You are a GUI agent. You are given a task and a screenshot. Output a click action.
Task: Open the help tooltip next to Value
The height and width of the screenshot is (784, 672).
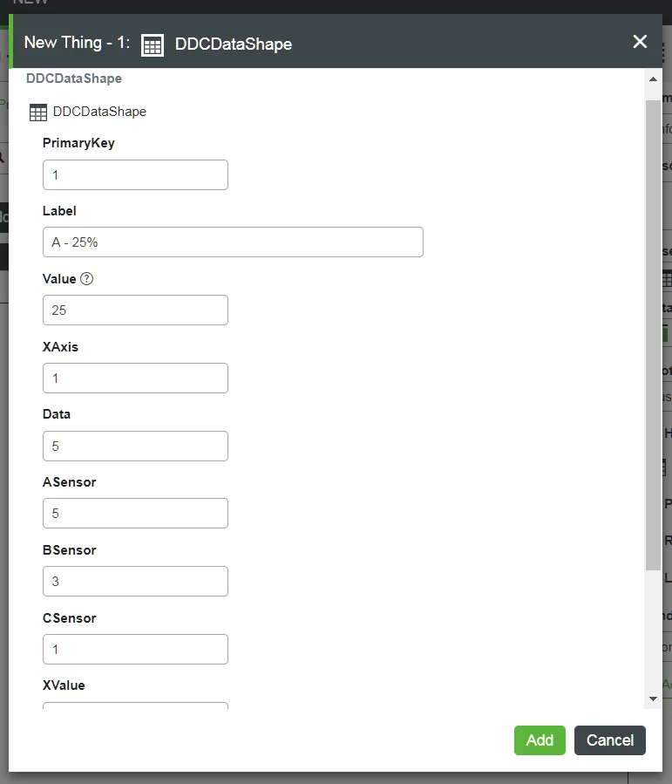[87, 277]
